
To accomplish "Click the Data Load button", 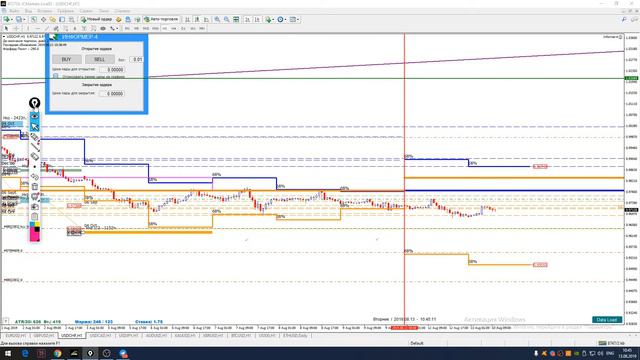I will 607,320.
